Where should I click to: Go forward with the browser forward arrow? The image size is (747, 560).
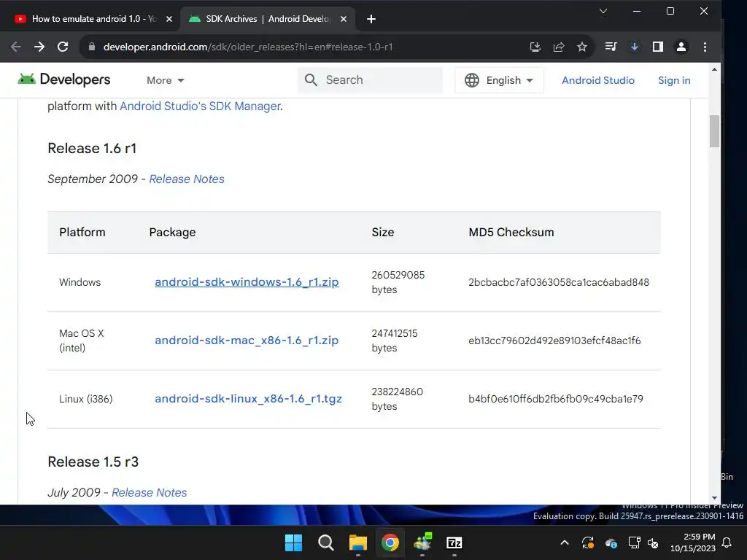click(39, 47)
